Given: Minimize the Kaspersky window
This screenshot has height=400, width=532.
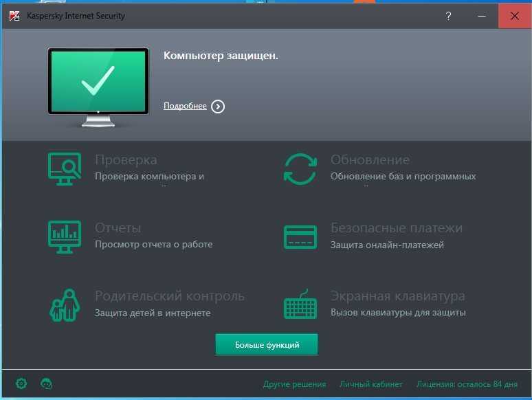Looking at the screenshot, I should [x=482, y=16].
